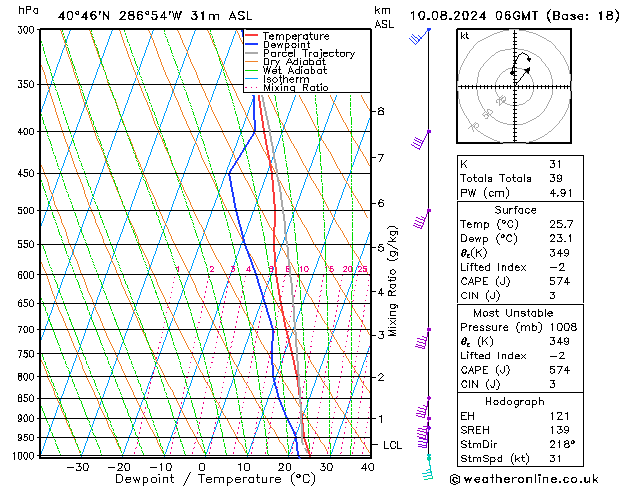
Task: Click the 5 km altitude tick label
Action: click(381, 248)
